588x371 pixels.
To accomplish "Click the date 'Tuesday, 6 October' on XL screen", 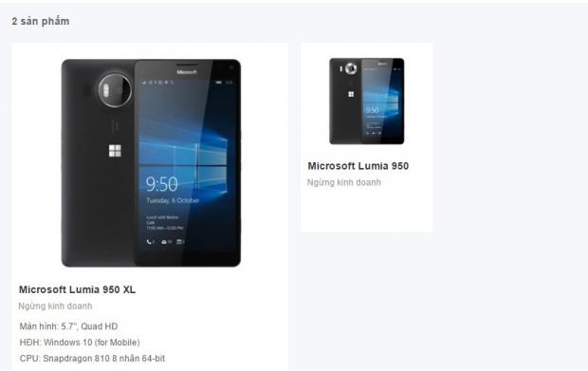I will 173,201.
